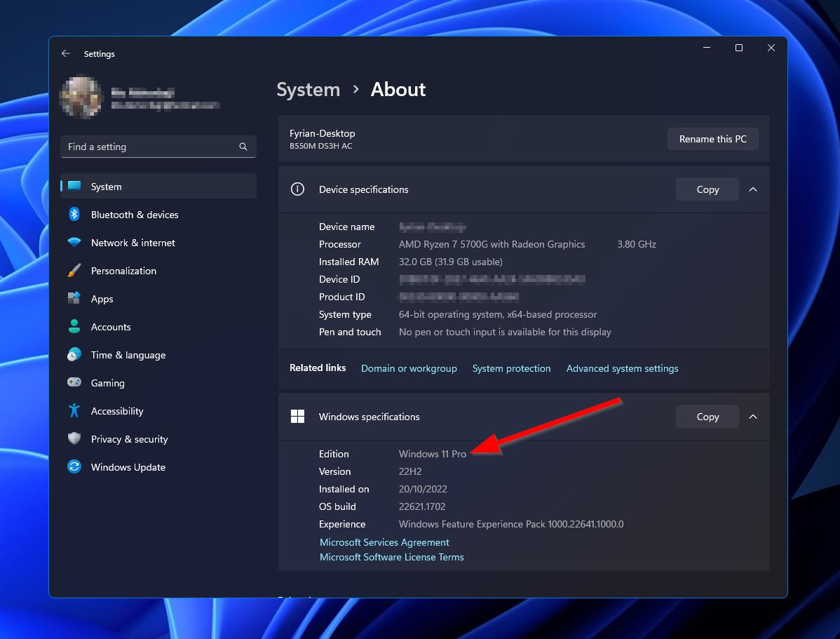Click the Apps sidebar icon
Screen dimensions: 840x639
coord(74,299)
